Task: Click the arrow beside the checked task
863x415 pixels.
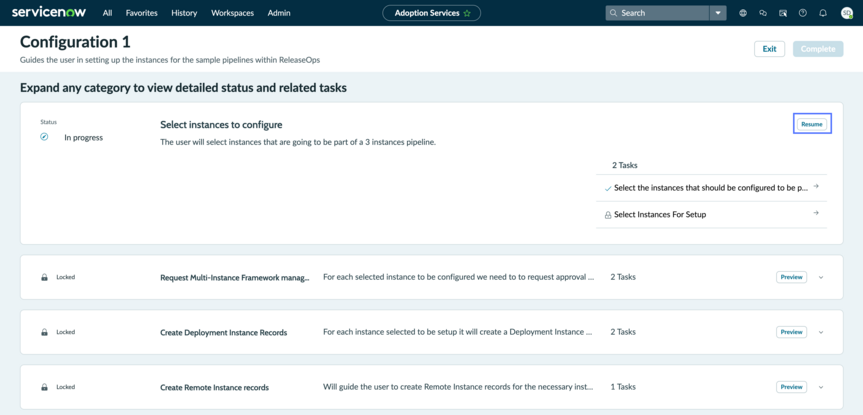Action: click(816, 187)
